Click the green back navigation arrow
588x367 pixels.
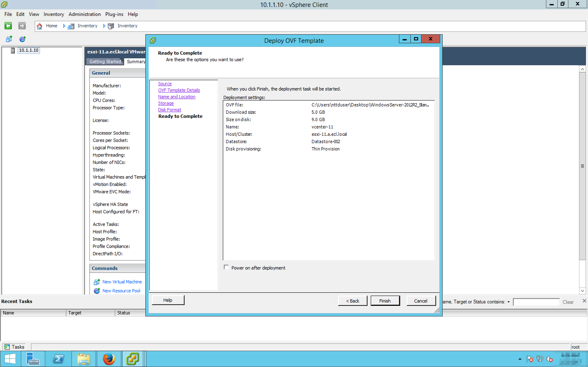[x=8, y=26]
